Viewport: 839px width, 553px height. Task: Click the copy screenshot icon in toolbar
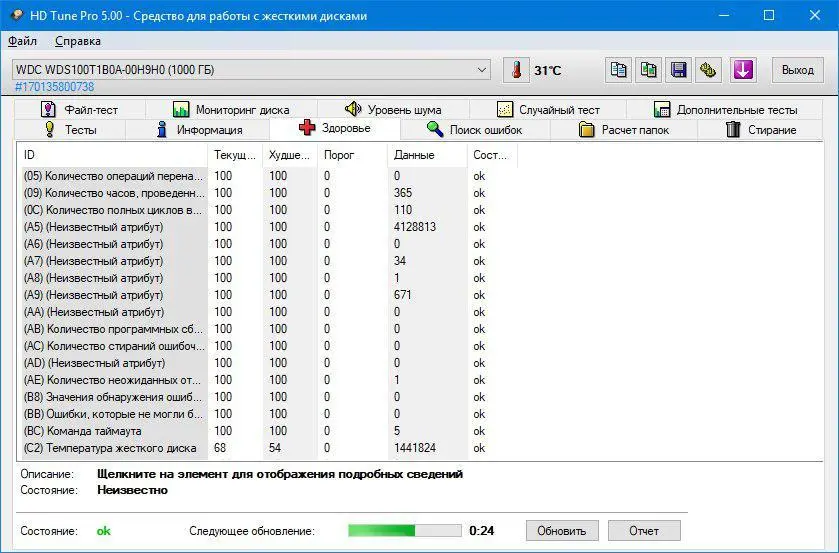[649, 70]
